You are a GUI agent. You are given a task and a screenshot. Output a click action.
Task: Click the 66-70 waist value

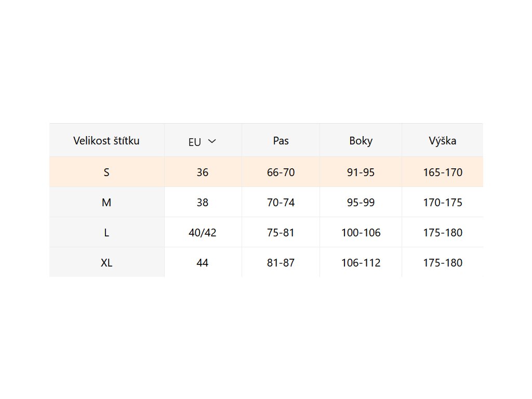point(281,172)
